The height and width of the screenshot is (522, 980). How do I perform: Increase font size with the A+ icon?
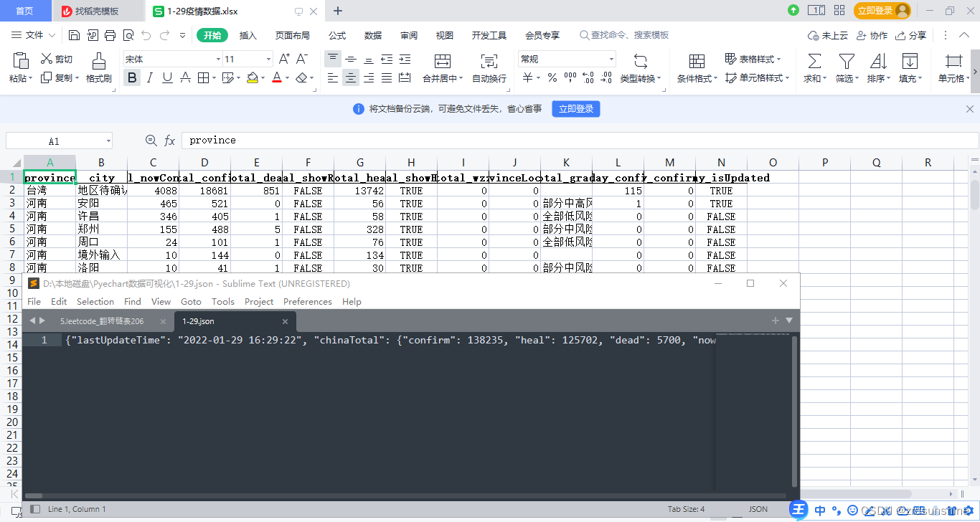point(284,59)
